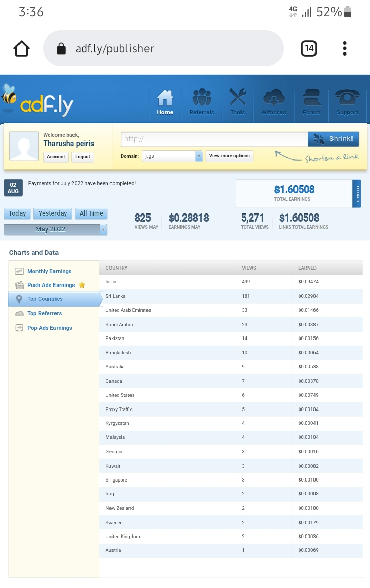Image resolution: width=370 pixels, height=588 pixels.
Task: Open the browser tab switcher showing 14
Action: click(x=309, y=48)
